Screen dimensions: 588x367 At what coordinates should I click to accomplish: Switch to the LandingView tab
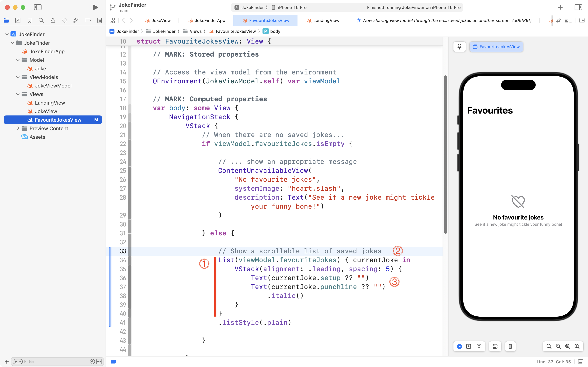tap(323, 20)
